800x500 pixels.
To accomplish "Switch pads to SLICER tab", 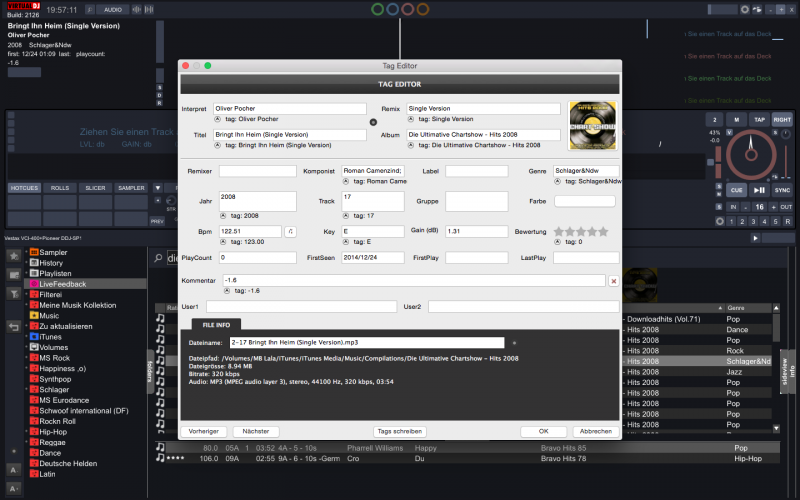I will (95, 188).
